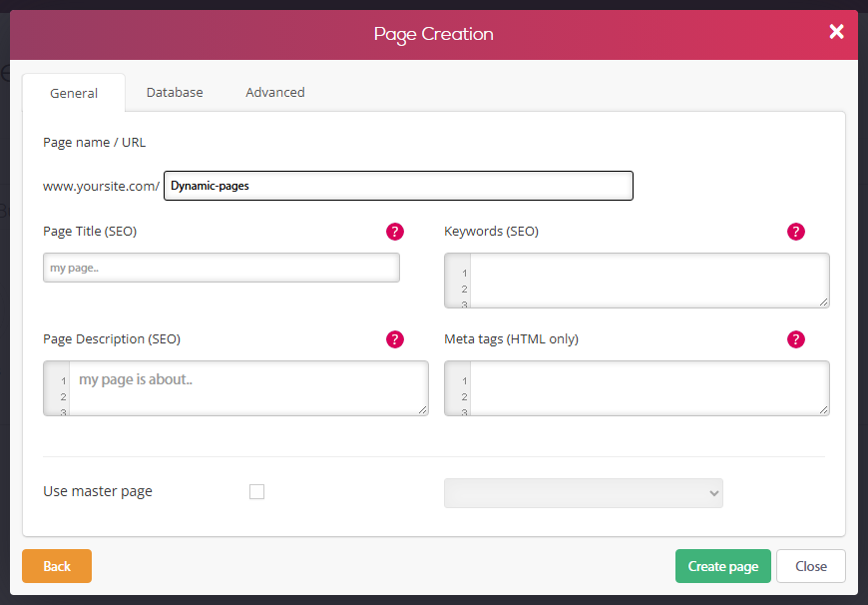Click into the Keywords (SEO) text area
The width and height of the screenshot is (868, 605).
pyautogui.click(x=637, y=281)
